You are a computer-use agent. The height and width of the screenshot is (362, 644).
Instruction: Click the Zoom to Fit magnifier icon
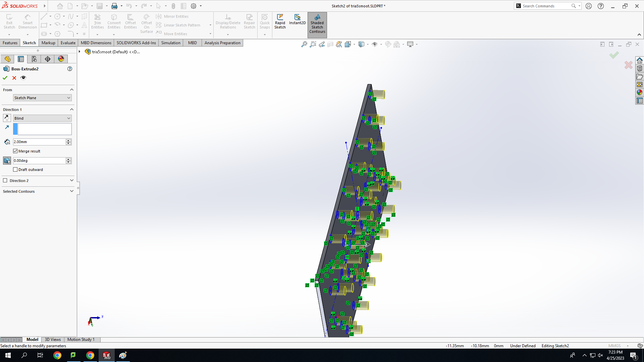coord(304,44)
